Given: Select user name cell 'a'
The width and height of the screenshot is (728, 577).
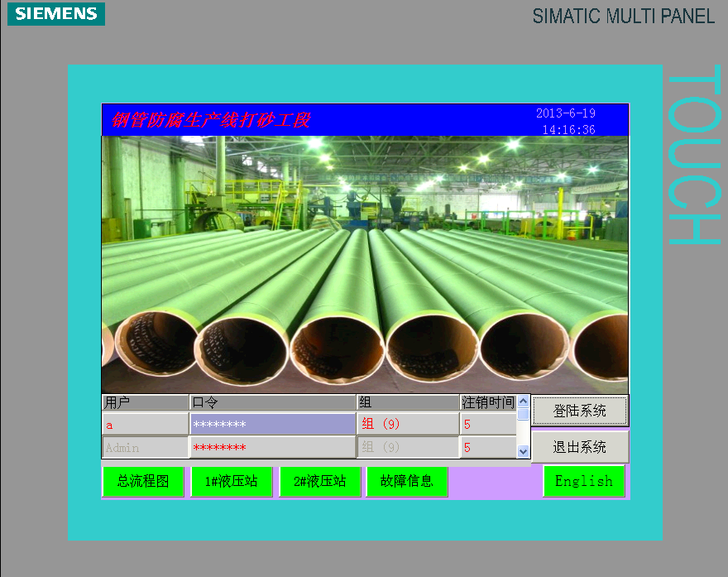Looking at the screenshot, I should coord(146,424).
